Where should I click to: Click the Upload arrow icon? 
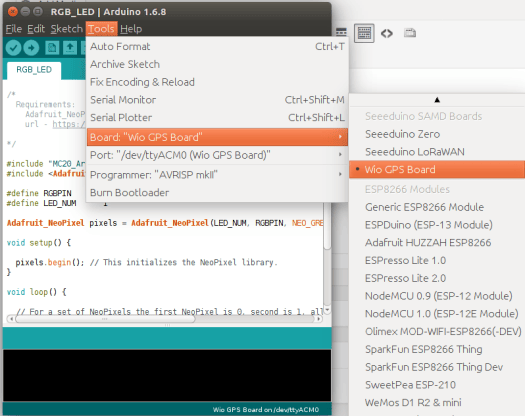(x=31, y=48)
